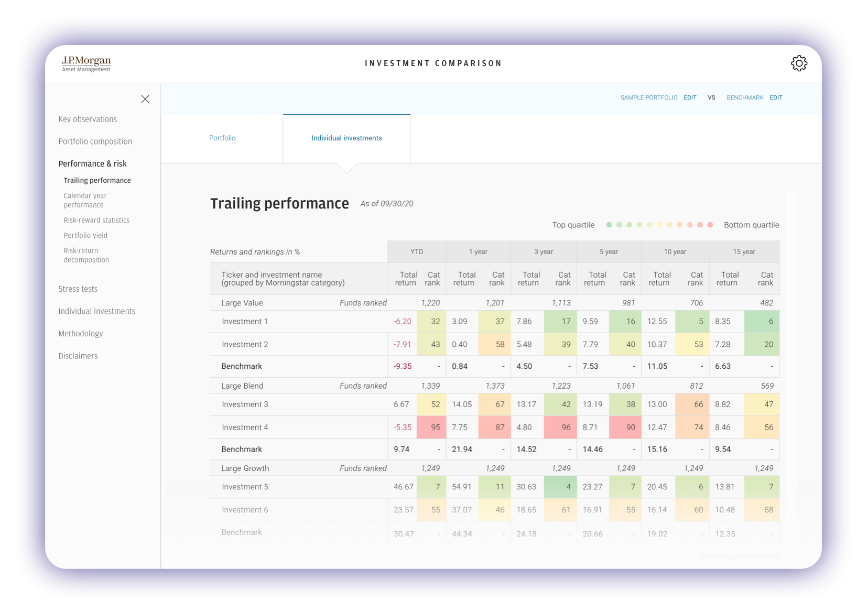Close the sidebar with the X icon

point(145,99)
